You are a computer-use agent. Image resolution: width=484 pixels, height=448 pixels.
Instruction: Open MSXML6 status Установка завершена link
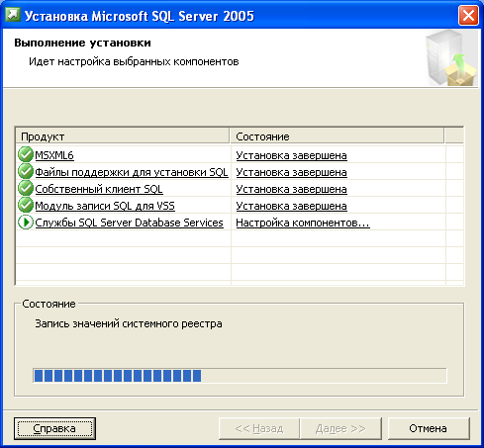click(291, 155)
